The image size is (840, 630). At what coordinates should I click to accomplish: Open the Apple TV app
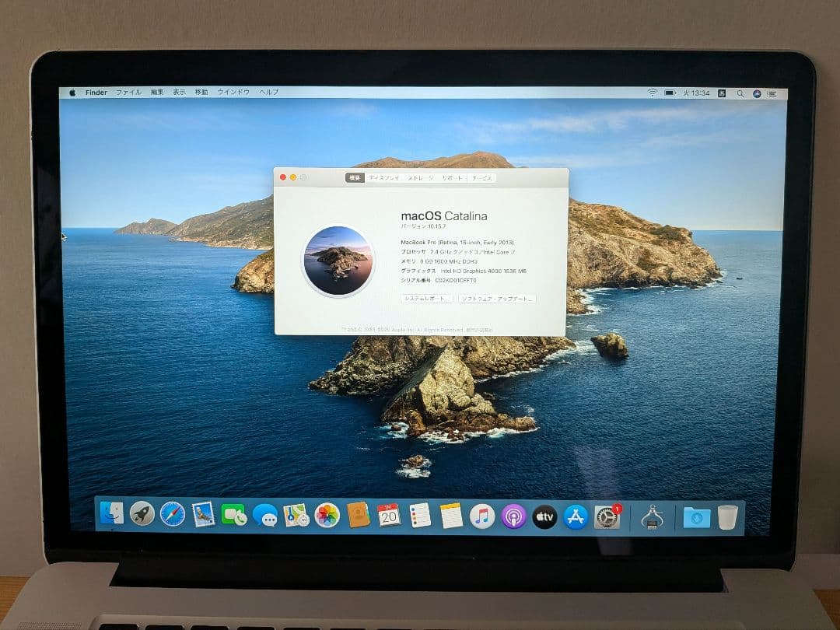544,516
